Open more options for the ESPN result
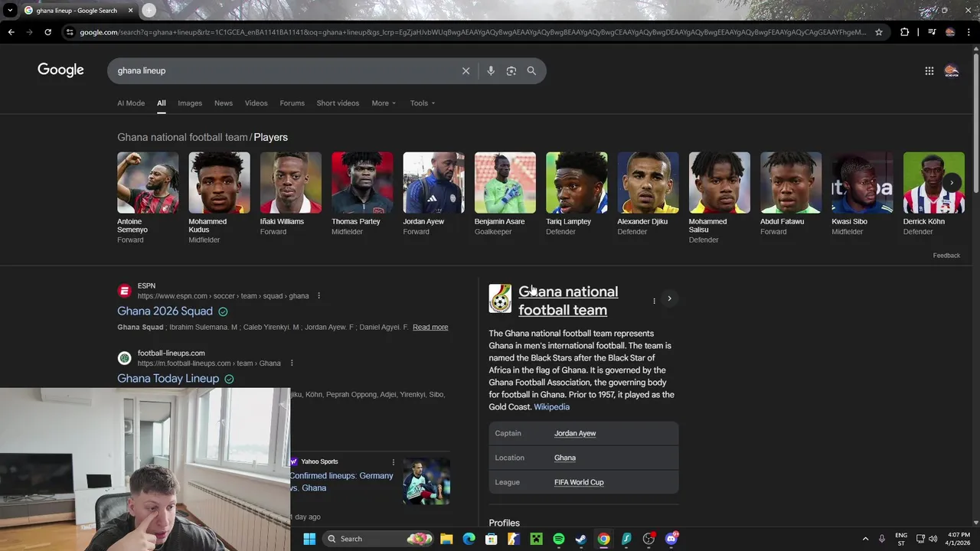Screen dimensions: 980x551 [x=318, y=296]
